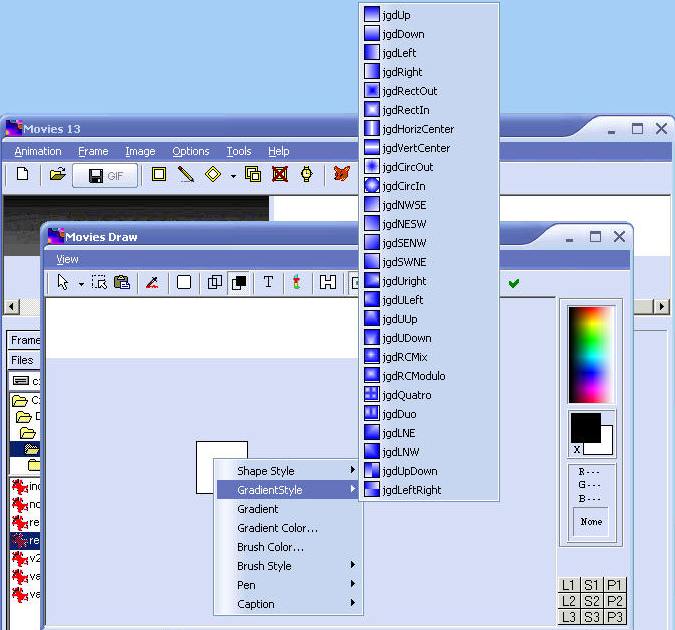Click the paste clipboard icon in Draw toolbar
The height and width of the screenshot is (630, 675).
coord(122,283)
